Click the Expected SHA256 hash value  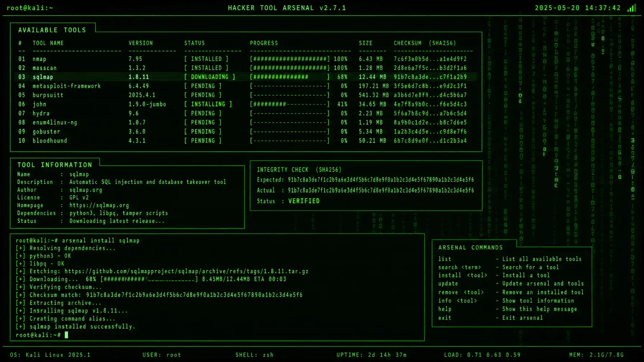tap(381, 180)
